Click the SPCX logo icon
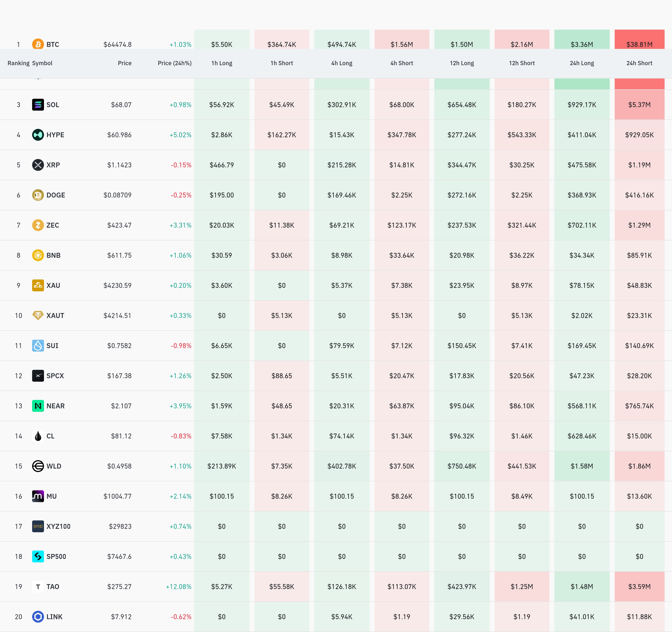 click(x=38, y=375)
